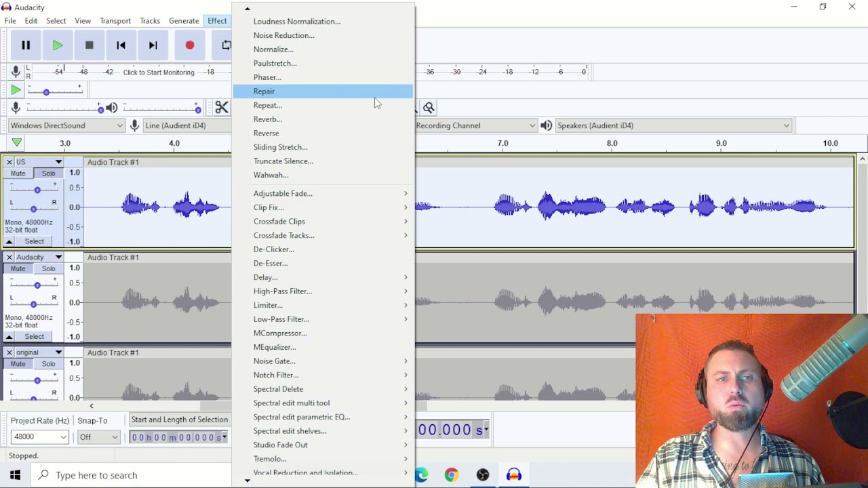The image size is (868, 488).
Task: Click the recording volume microphone icon
Action: 16,108
